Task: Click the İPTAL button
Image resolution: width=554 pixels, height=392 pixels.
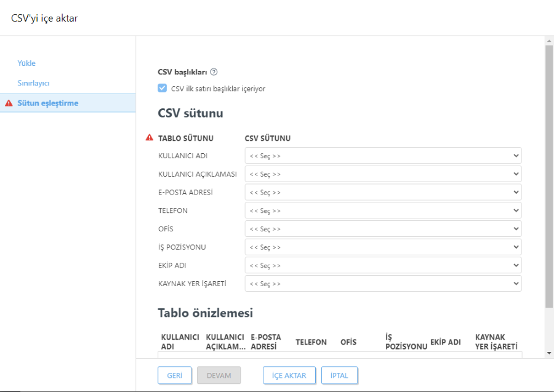Action: pos(339,375)
